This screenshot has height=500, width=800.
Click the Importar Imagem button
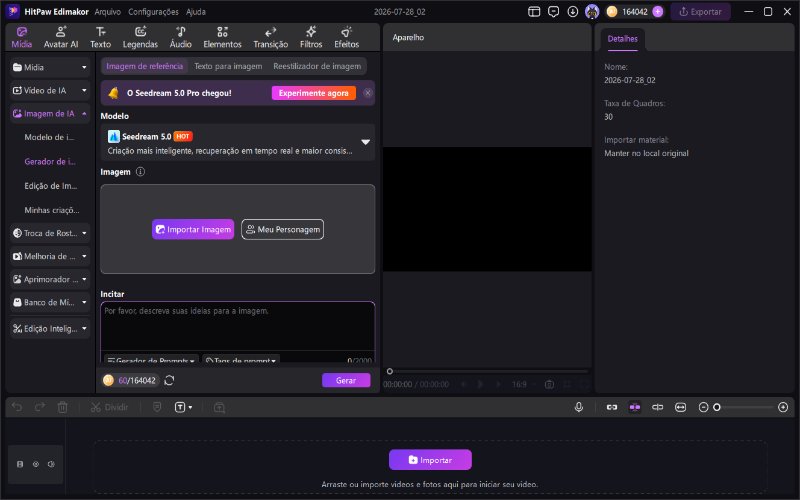193,230
